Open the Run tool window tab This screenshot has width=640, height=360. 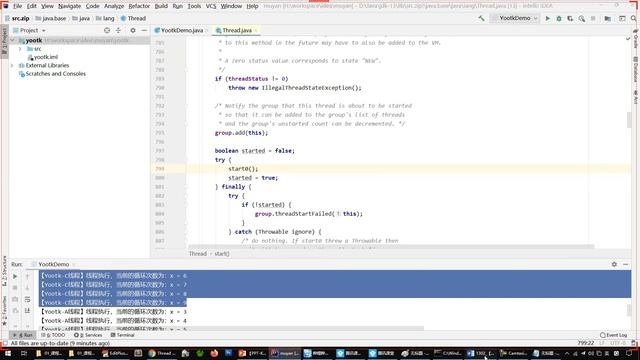tap(22, 335)
